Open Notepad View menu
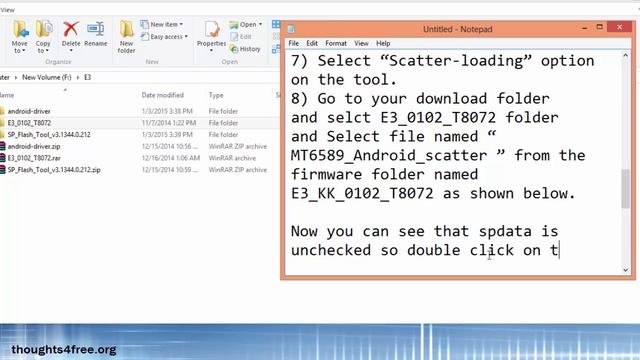Image resolution: width=640 pixels, height=360 pixels. (x=361, y=43)
